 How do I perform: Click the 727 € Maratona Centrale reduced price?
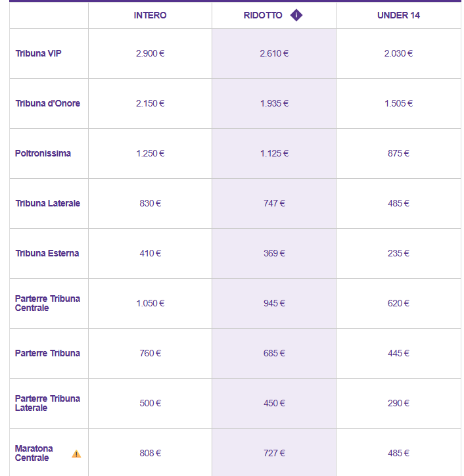[274, 453]
